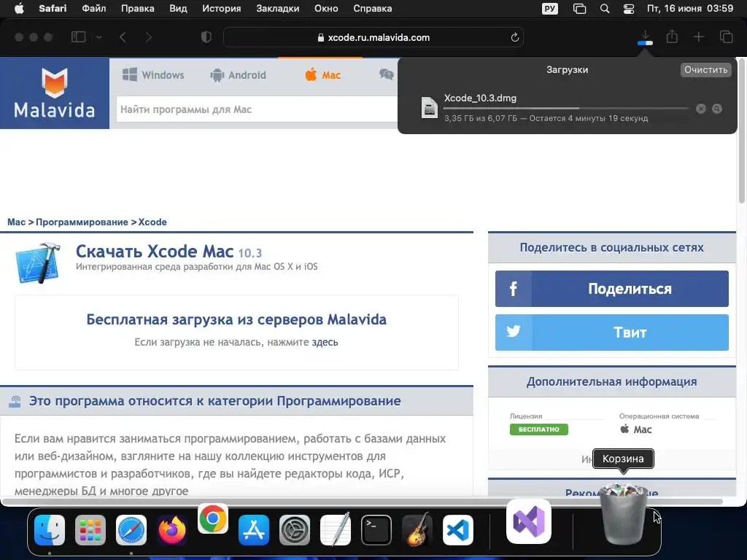
Task: Open the Справка menu
Action: pyautogui.click(x=373, y=9)
